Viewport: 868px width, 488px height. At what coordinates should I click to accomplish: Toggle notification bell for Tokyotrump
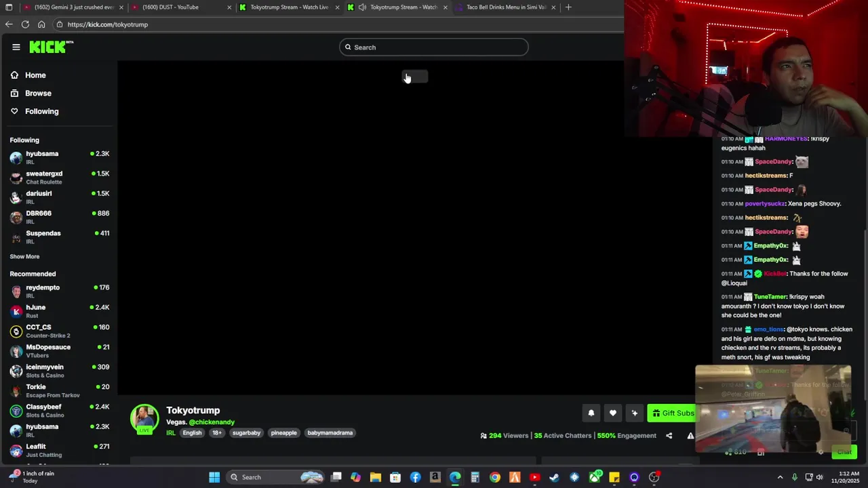click(591, 413)
